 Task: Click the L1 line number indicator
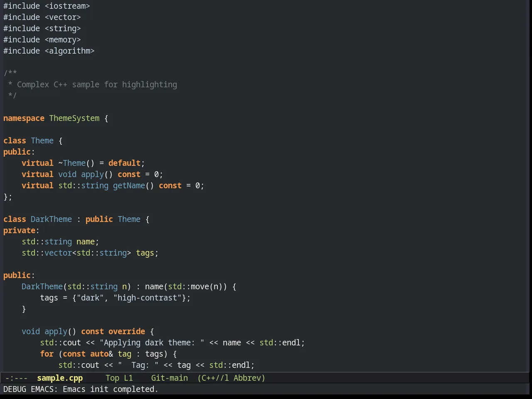pyautogui.click(x=128, y=378)
